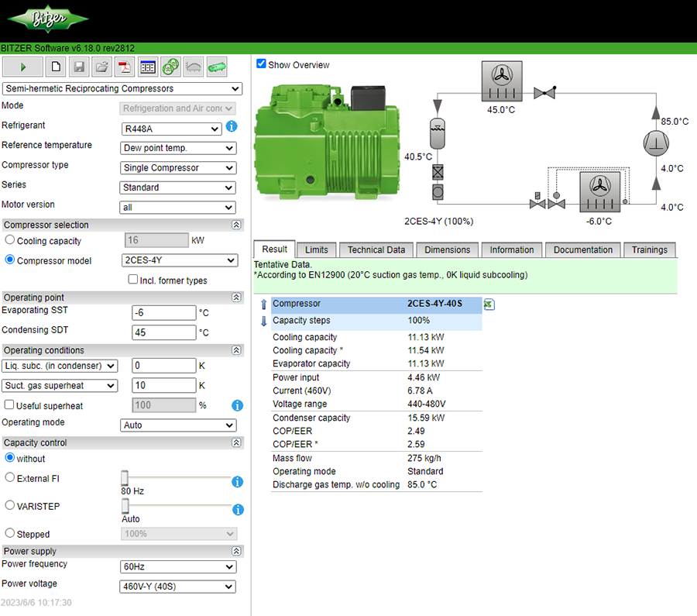Switch to the Information tab
Viewport: 697px width, 616px height.
[x=512, y=250]
